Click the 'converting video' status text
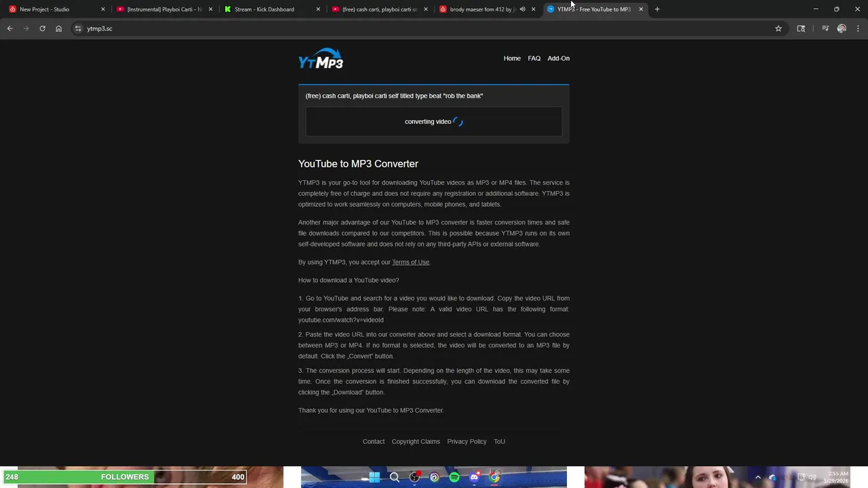 [428, 121]
